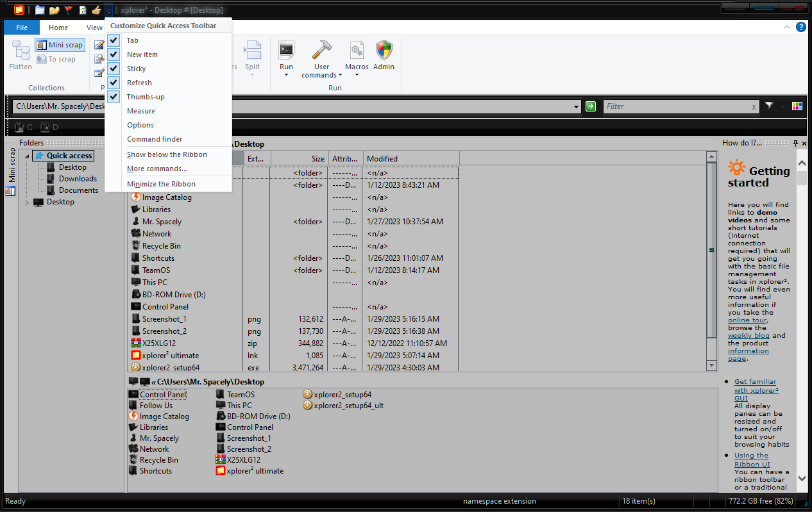Switch to the View ribbon tab
The height and width of the screenshot is (512, 812).
pos(94,28)
